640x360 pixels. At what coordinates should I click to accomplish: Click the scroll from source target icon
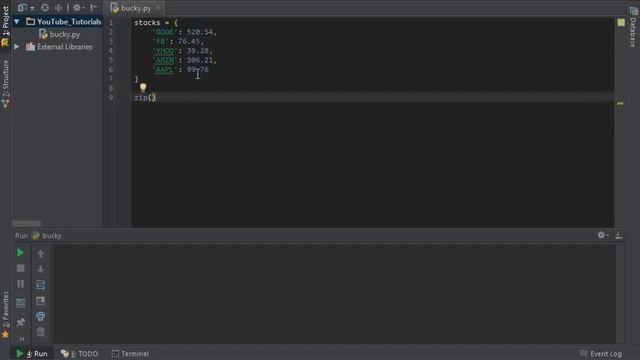pos(45,7)
